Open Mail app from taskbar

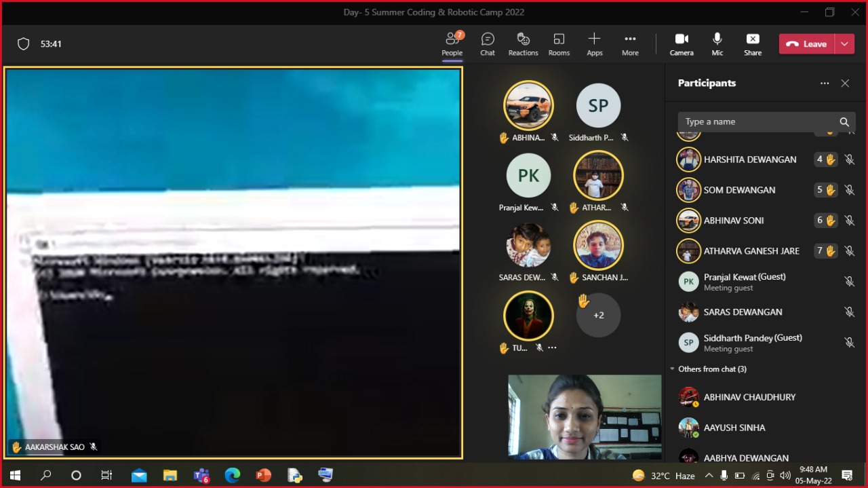pyautogui.click(x=139, y=476)
